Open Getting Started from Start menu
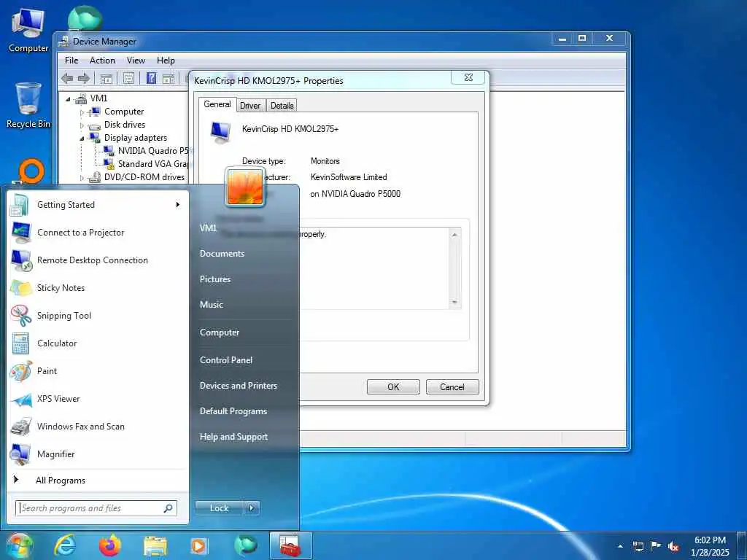 tap(97, 205)
